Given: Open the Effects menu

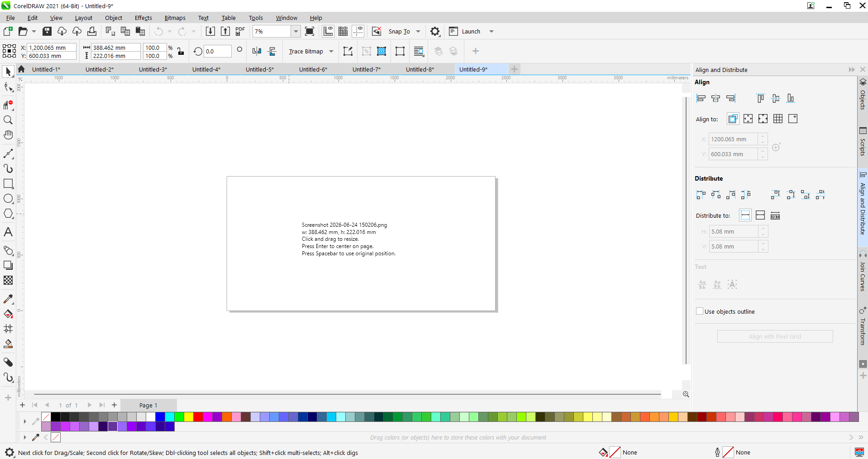Looking at the screenshot, I should coord(143,18).
